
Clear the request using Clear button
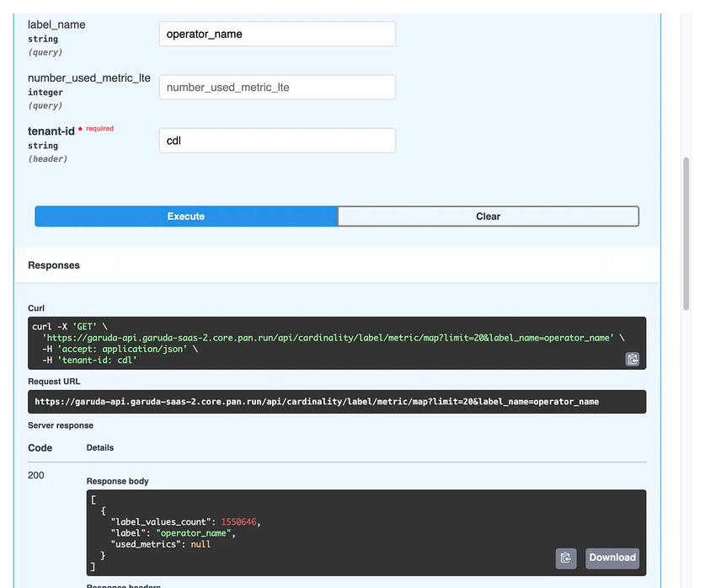(488, 216)
